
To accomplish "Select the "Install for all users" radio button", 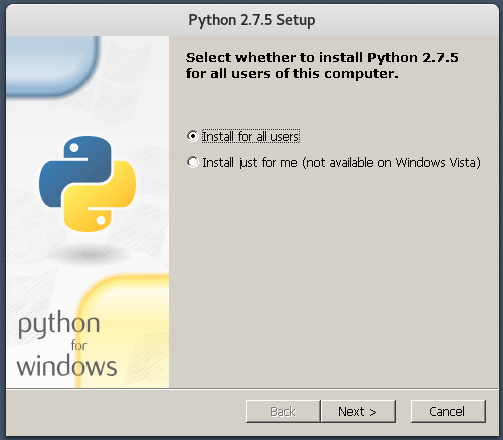I will [x=193, y=136].
